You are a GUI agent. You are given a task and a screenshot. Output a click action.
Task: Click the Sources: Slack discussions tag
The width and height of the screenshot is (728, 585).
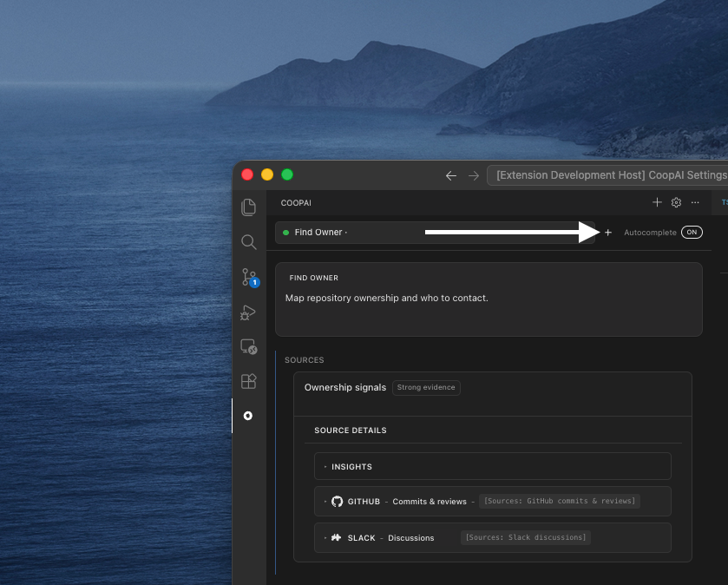point(526,537)
